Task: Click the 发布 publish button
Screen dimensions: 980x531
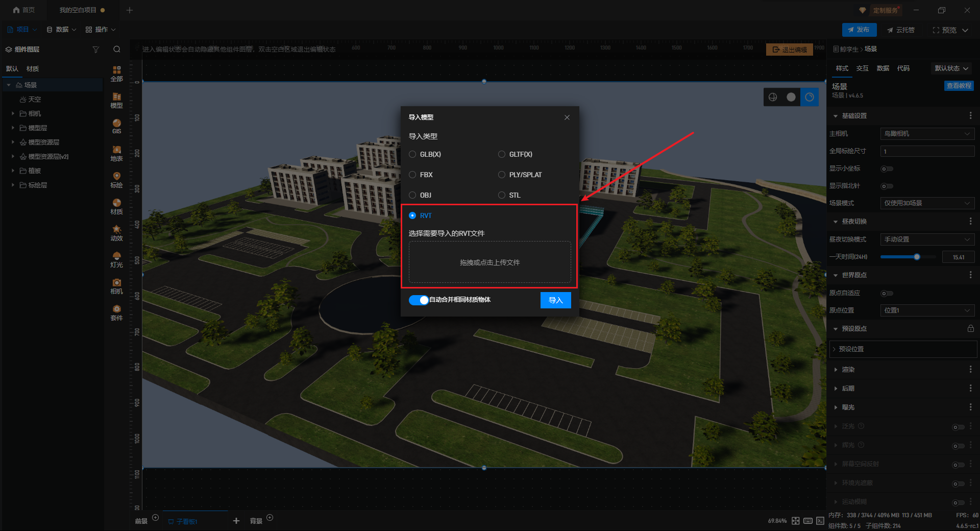Action: pos(859,30)
